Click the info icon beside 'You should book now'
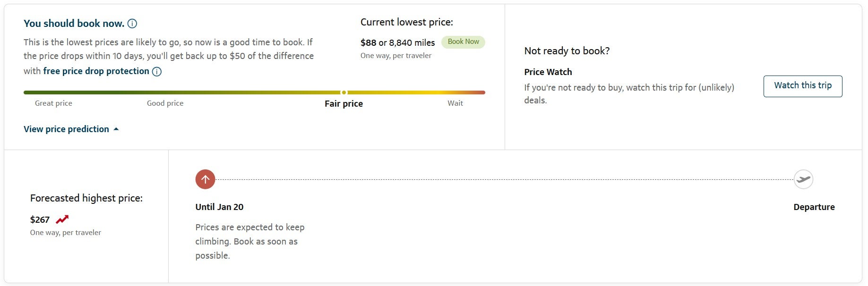The height and width of the screenshot is (286, 868). point(132,23)
